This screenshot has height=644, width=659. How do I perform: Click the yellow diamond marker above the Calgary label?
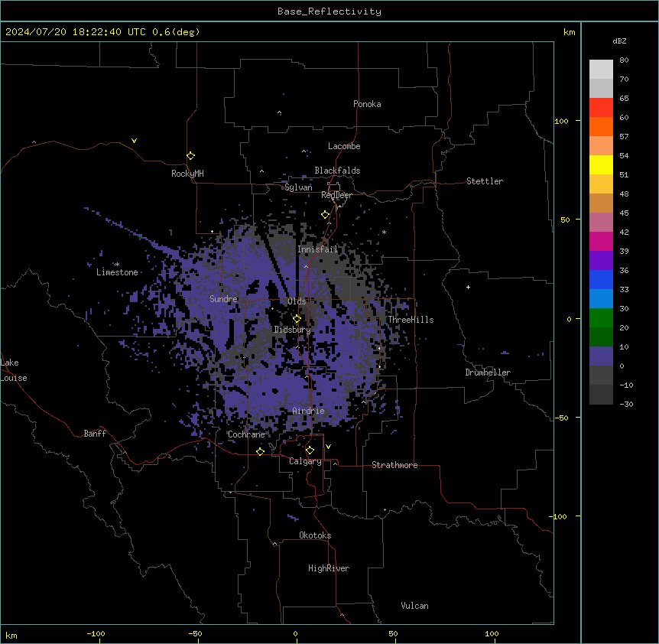coord(310,450)
